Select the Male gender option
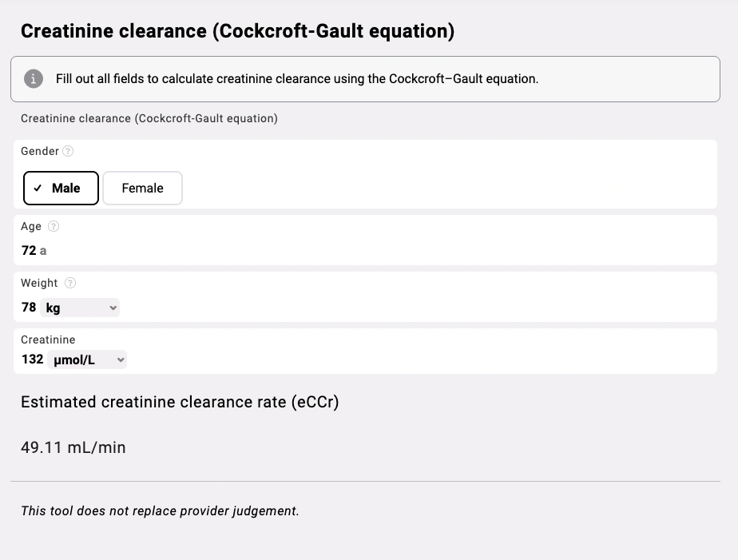This screenshot has width=738, height=560. pyautogui.click(x=61, y=188)
